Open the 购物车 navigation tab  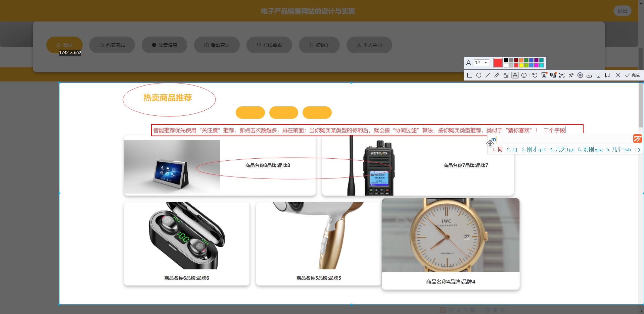tap(319, 45)
